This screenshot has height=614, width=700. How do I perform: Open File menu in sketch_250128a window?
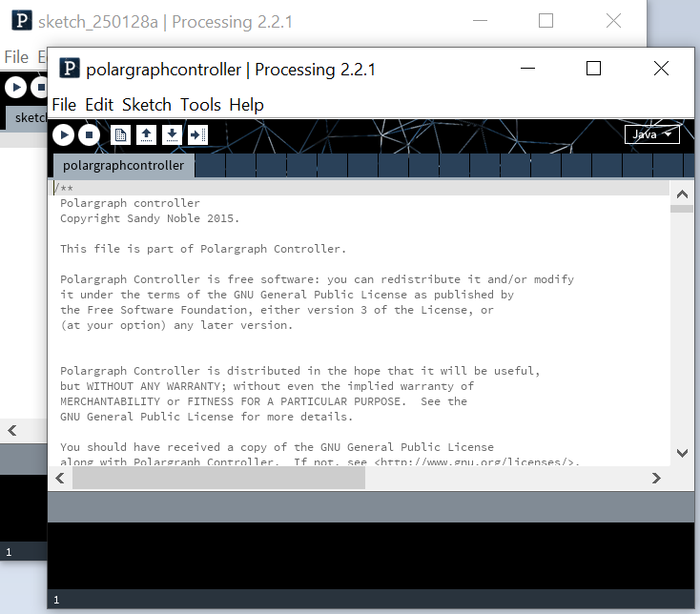(x=16, y=57)
